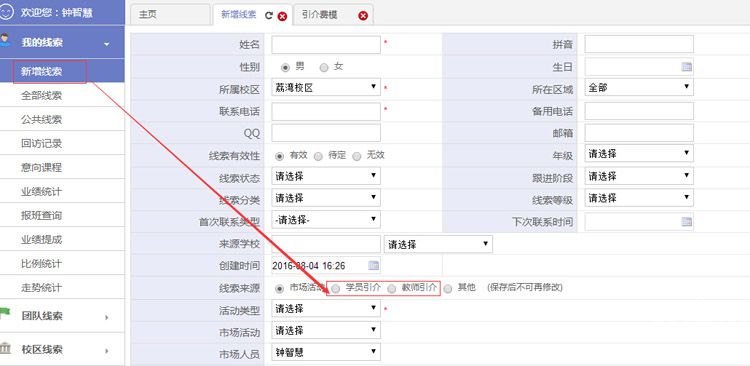Click the smiley icon beside 欢迎您
The height and width of the screenshot is (366, 750).
[6, 12]
